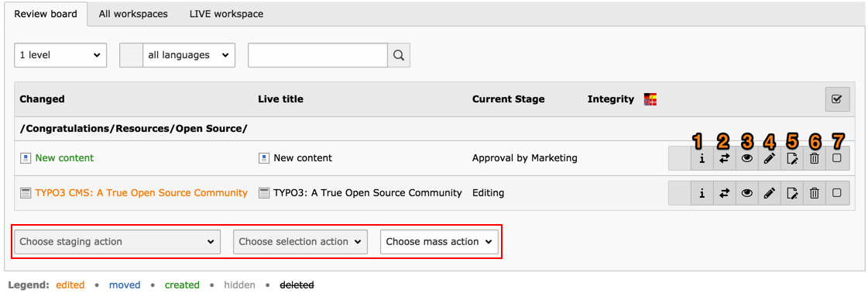The height and width of the screenshot is (297, 868).
Task: Discard New content row with trash icon
Action: click(x=815, y=158)
